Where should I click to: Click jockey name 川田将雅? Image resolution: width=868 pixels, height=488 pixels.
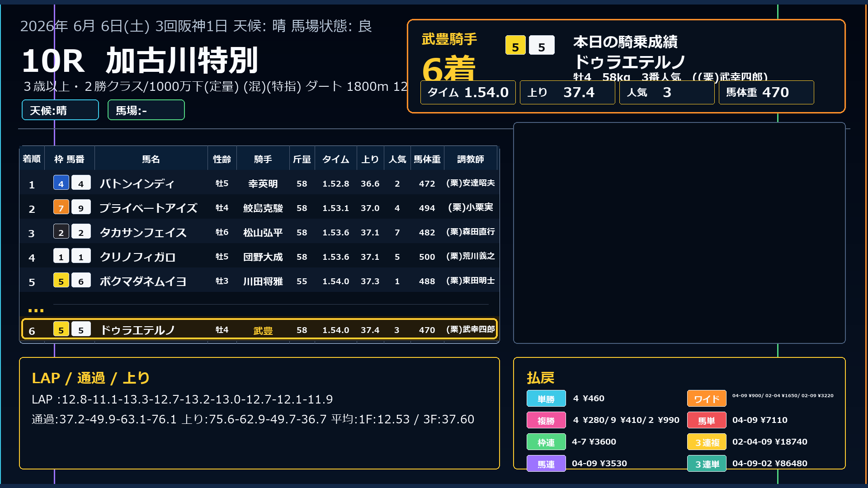[x=263, y=281]
